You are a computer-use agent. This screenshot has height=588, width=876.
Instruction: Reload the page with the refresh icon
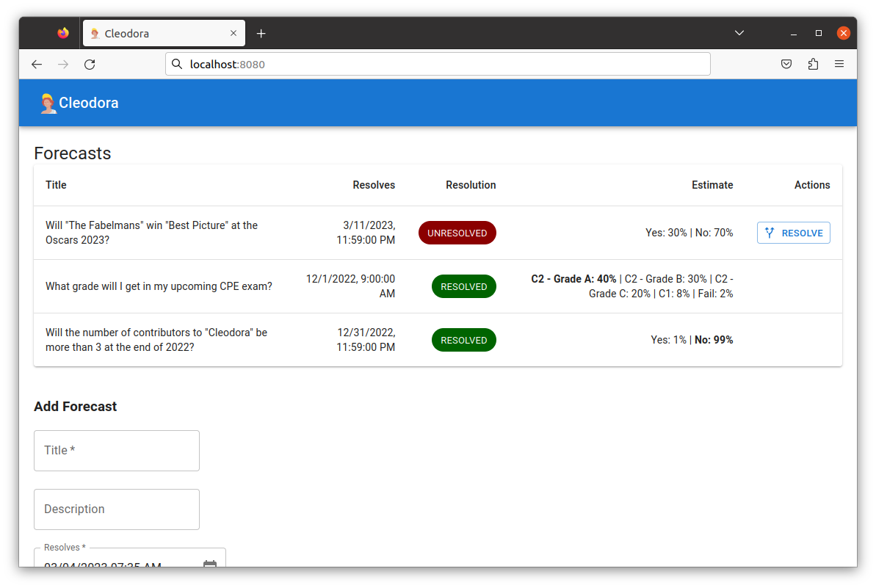[x=90, y=64]
